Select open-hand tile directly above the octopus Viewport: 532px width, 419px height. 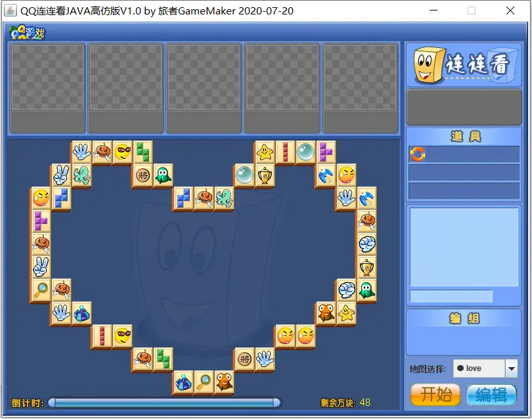coord(81,152)
